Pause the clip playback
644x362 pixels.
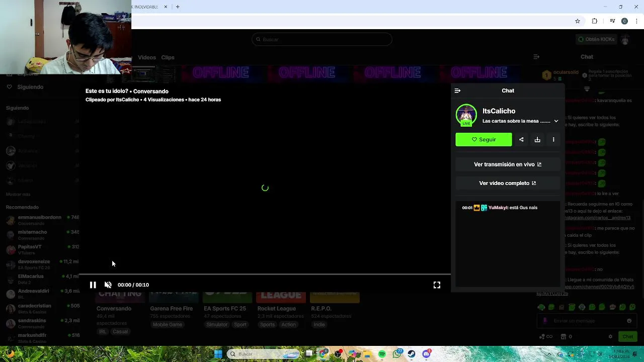93,285
